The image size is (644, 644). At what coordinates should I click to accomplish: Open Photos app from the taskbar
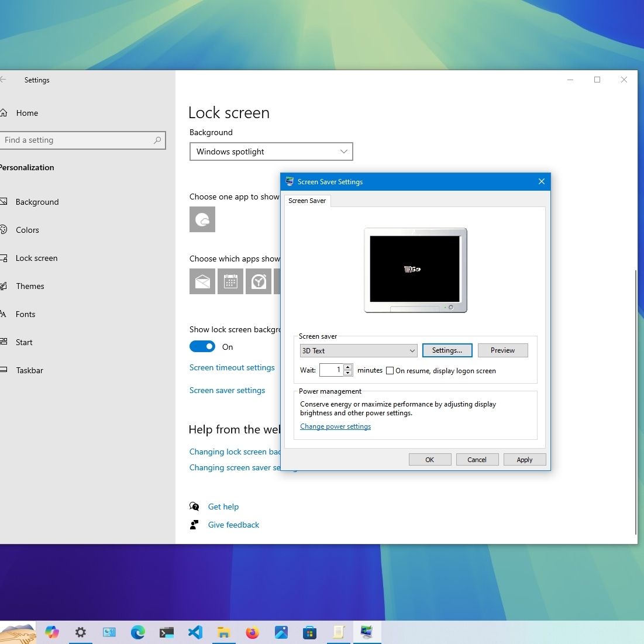(x=281, y=632)
